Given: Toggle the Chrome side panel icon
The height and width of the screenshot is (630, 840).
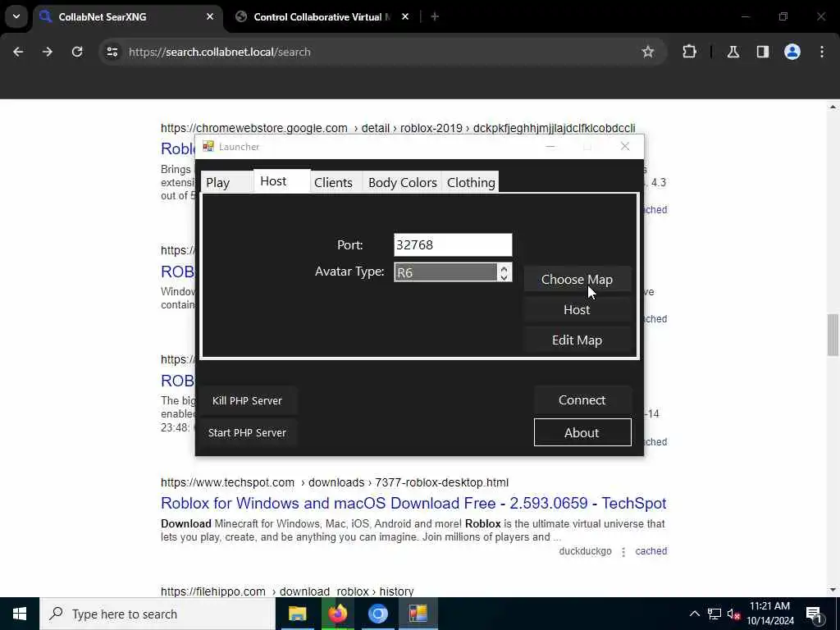Looking at the screenshot, I should (x=762, y=52).
